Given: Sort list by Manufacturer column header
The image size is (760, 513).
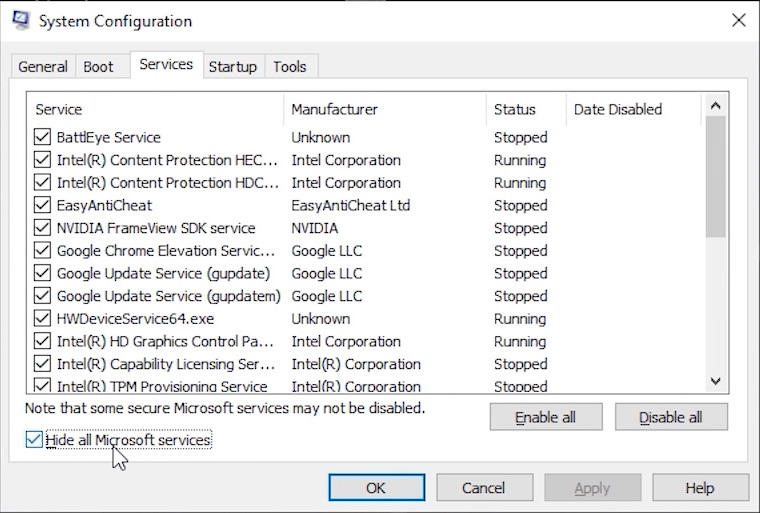Looking at the screenshot, I should pyautogui.click(x=335, y=109).
